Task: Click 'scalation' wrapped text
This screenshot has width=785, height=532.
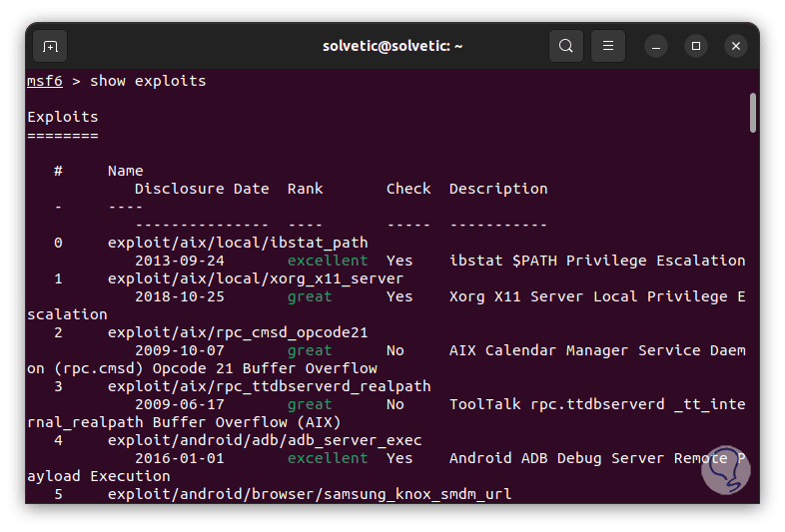Action: [x=67, y=315]
